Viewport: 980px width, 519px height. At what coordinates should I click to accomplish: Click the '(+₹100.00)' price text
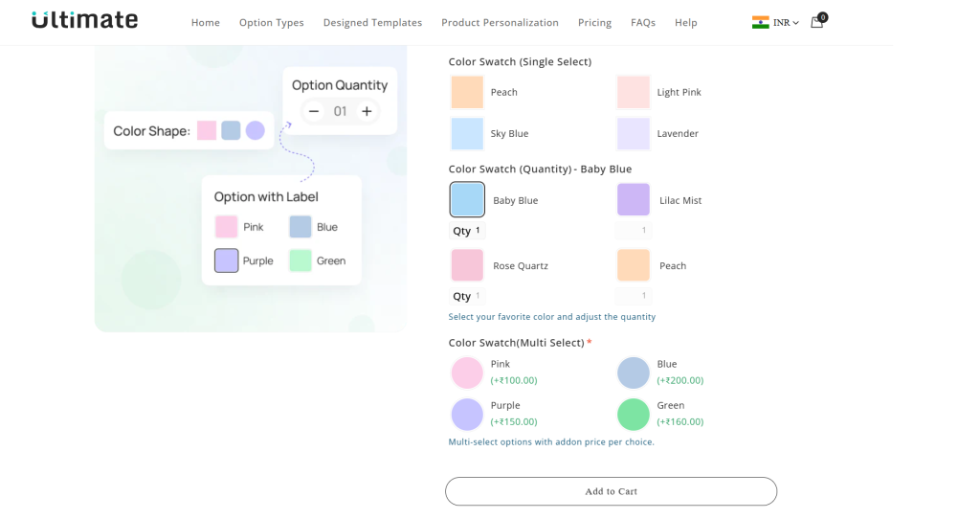(514, 380)
